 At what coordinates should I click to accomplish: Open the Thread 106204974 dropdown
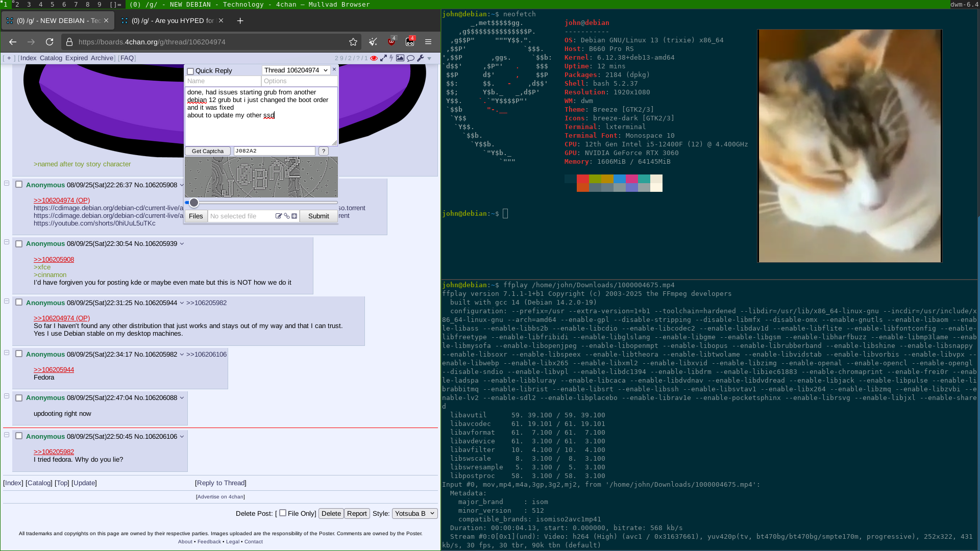tap(296, 70)
